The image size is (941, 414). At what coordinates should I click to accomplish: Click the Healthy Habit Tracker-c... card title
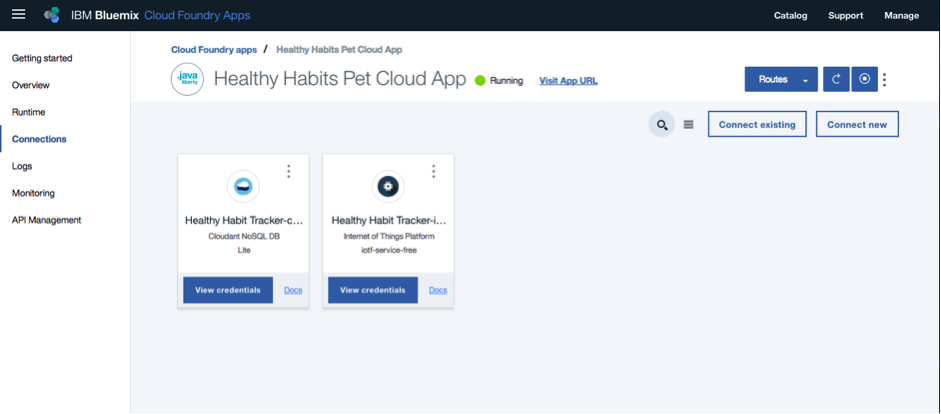tap(243, 221)
